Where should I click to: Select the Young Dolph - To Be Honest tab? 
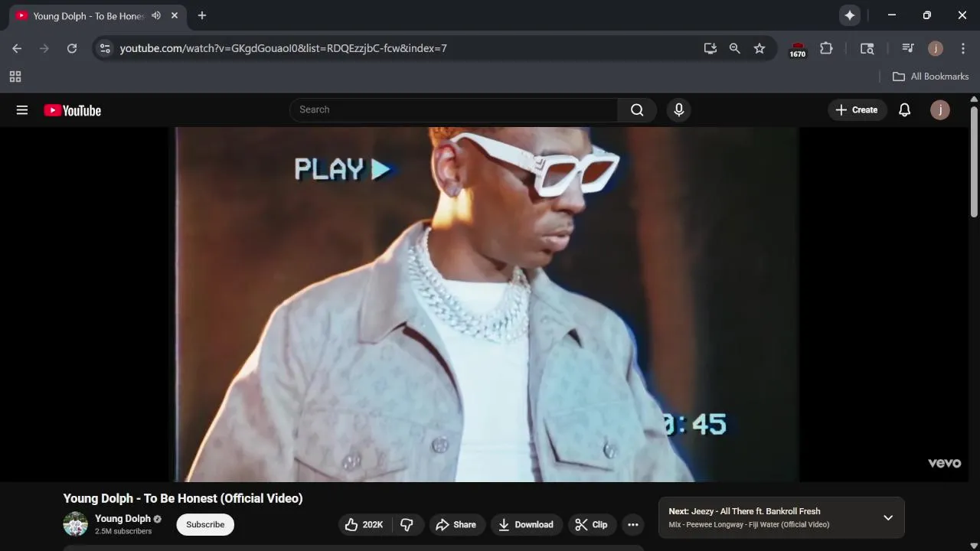point(89,15)
